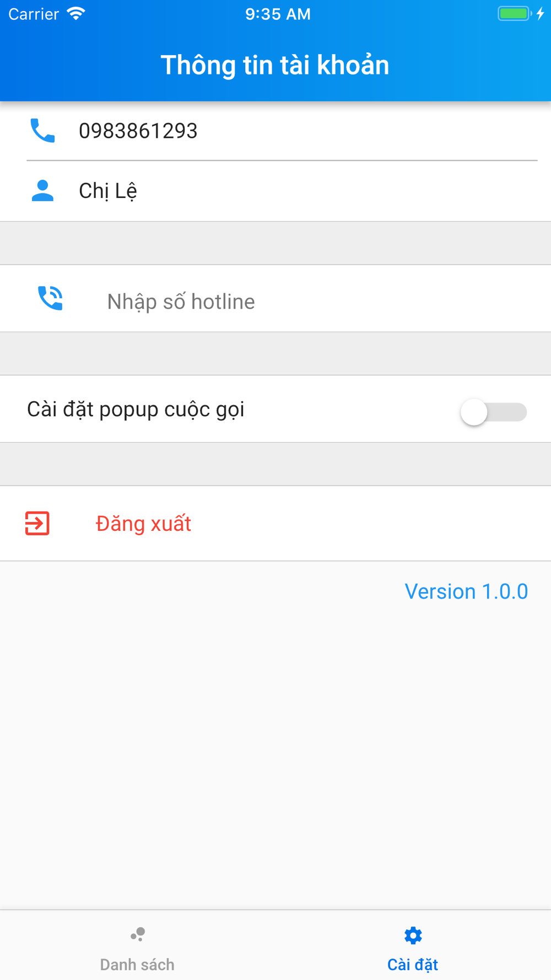Tap the 9:35 AM clock

click(278, 14)
